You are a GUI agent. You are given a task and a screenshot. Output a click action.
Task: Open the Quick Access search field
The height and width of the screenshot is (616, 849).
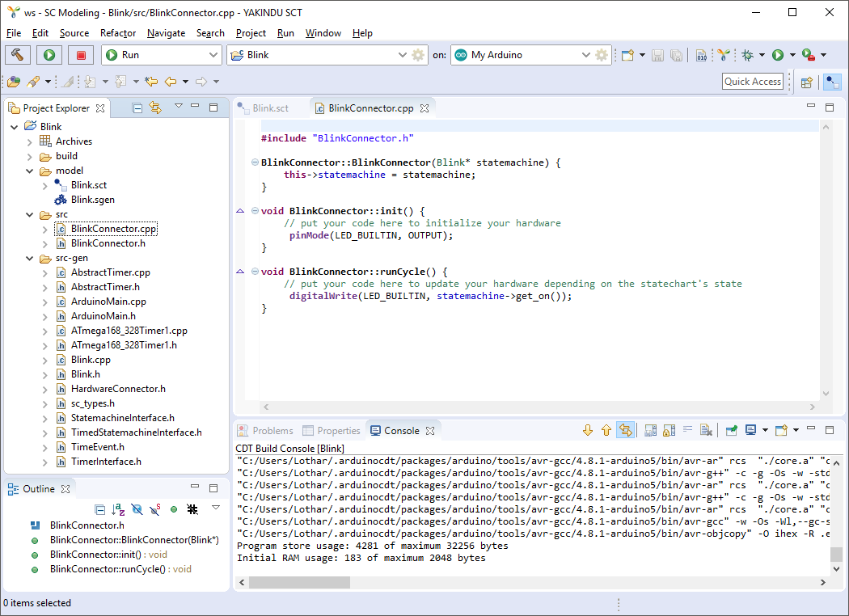(x=753, y=81)
